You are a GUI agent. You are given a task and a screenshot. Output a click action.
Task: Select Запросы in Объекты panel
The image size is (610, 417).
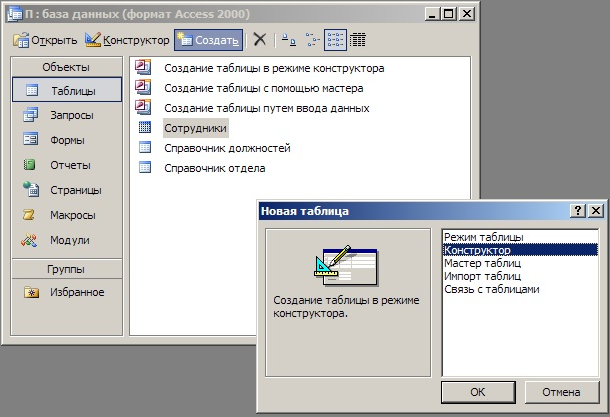(x=67, y=115)
